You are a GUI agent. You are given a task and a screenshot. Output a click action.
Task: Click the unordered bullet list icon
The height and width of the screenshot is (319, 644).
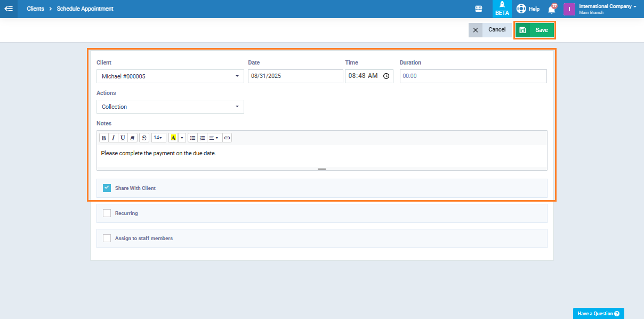192,138
